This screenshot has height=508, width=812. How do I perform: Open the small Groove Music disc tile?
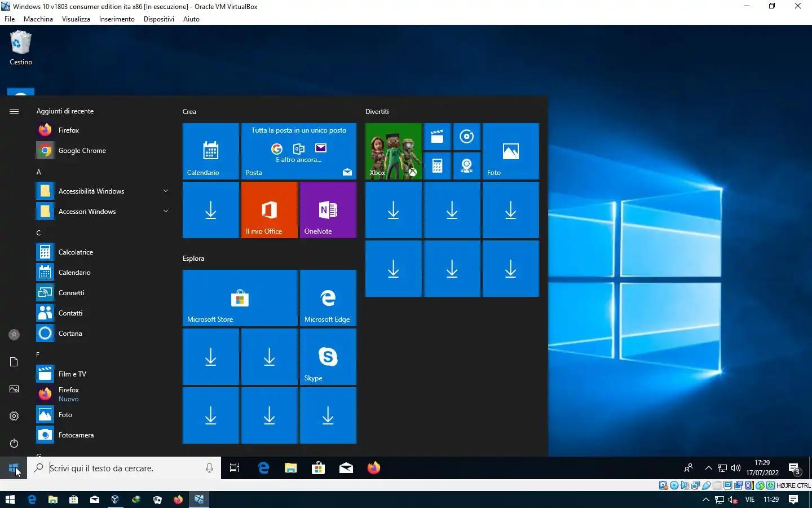466,137
